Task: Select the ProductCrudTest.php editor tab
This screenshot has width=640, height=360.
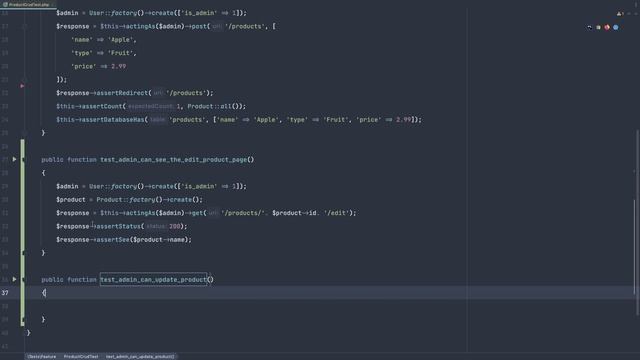Action: [x=28, y=4]
